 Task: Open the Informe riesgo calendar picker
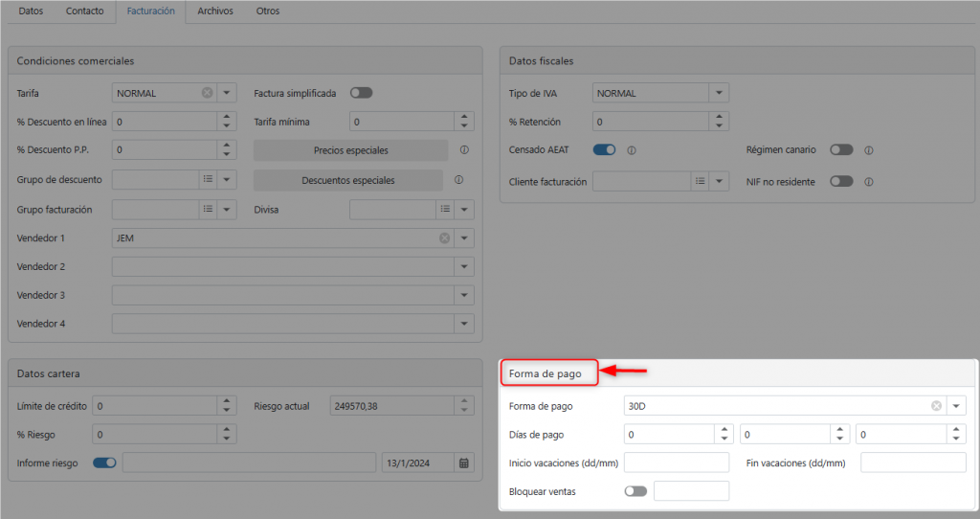click(x=464, y=463)
